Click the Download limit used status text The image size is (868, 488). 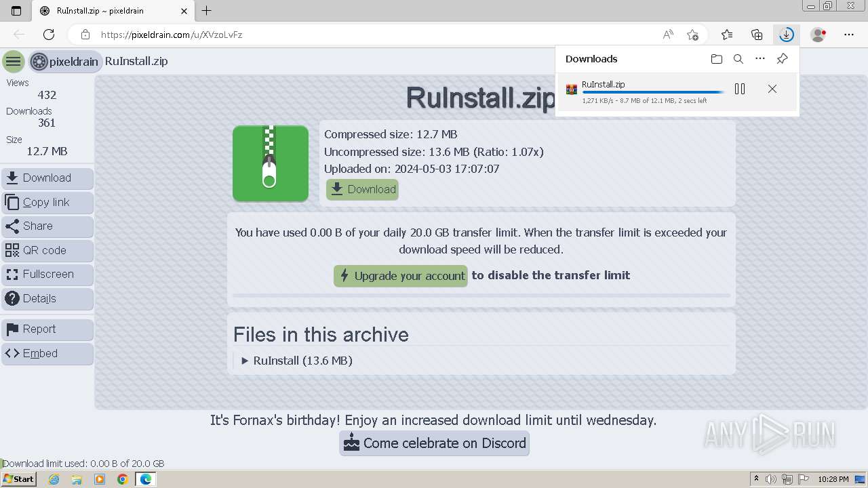[83, 464]
